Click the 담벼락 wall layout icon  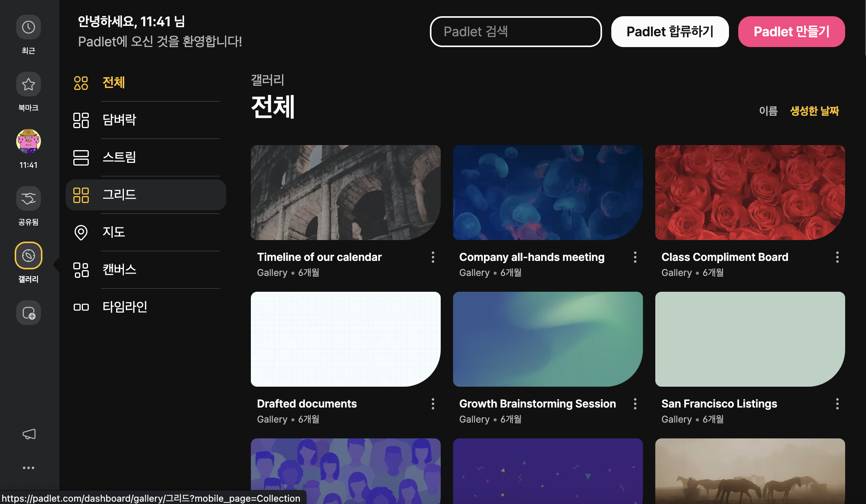coord(81,120)
